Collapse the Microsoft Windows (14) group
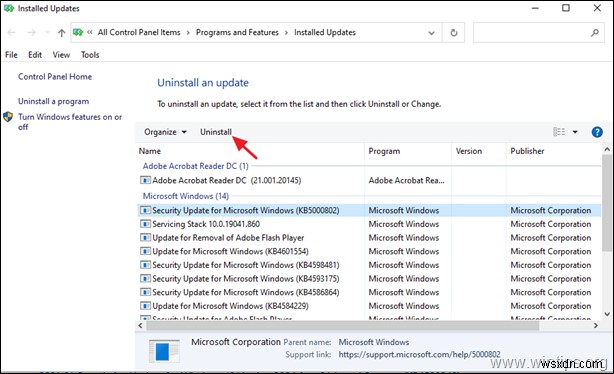Screen dimensions: 614x374 point(186,196)
